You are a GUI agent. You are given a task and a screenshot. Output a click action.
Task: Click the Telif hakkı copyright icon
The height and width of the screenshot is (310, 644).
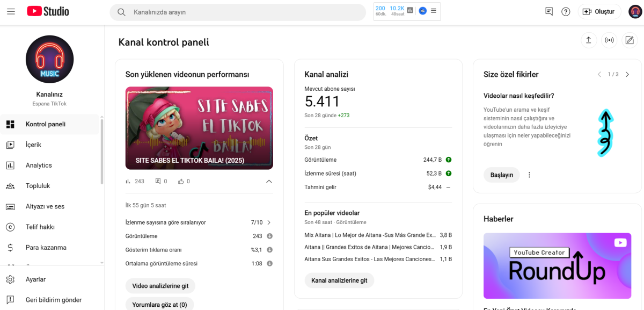(x=10, y=227)
